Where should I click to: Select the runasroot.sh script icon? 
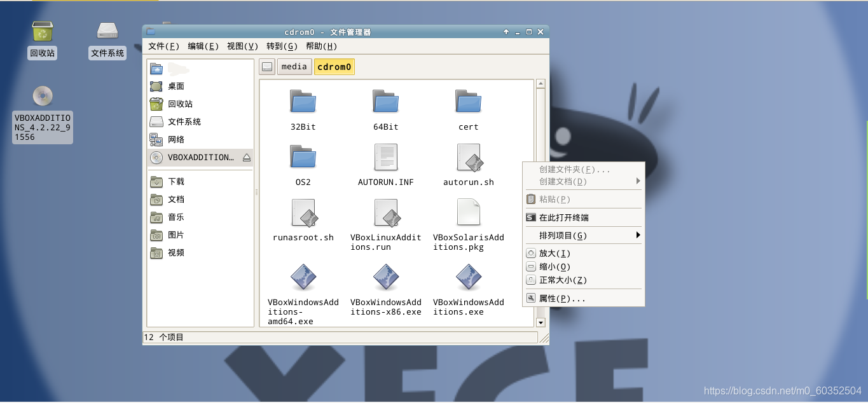click(303, 212)
